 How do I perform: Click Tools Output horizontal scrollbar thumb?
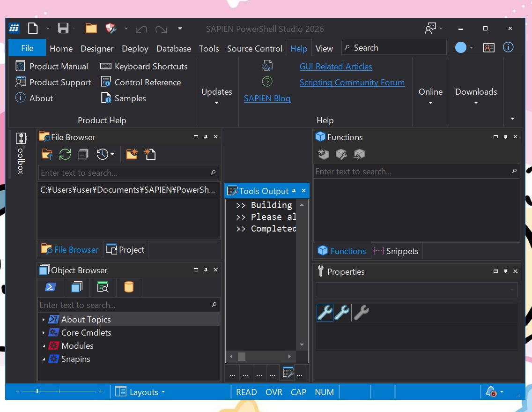(x=242, y=357)
